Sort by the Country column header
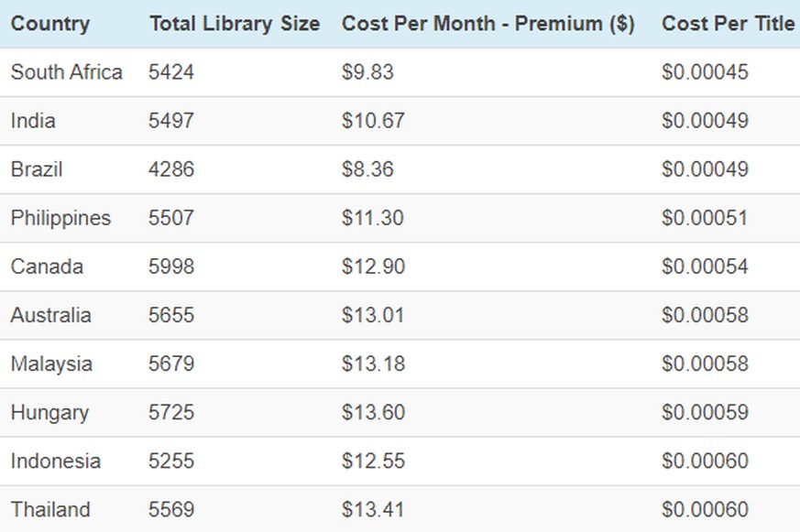 (x=50, y=24)
